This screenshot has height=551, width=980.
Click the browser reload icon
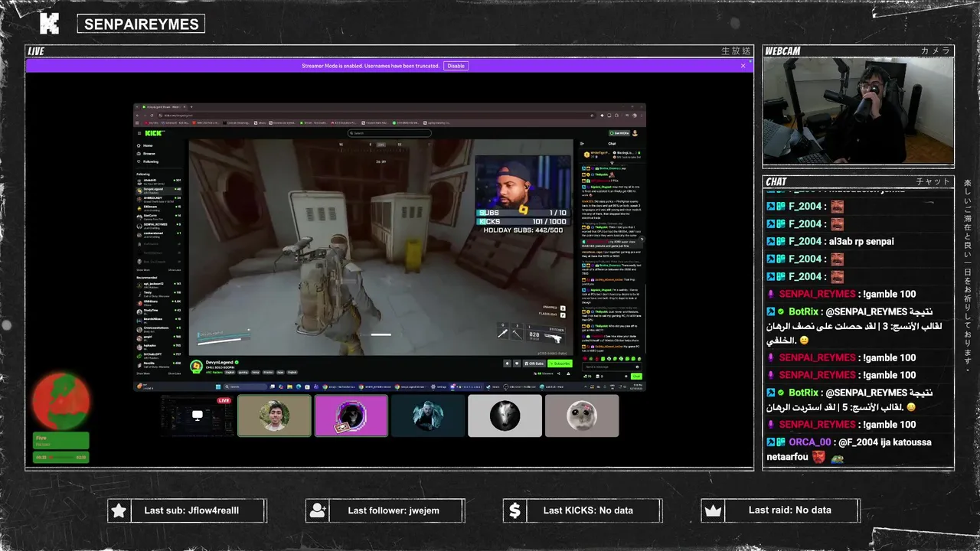(152, 116)
